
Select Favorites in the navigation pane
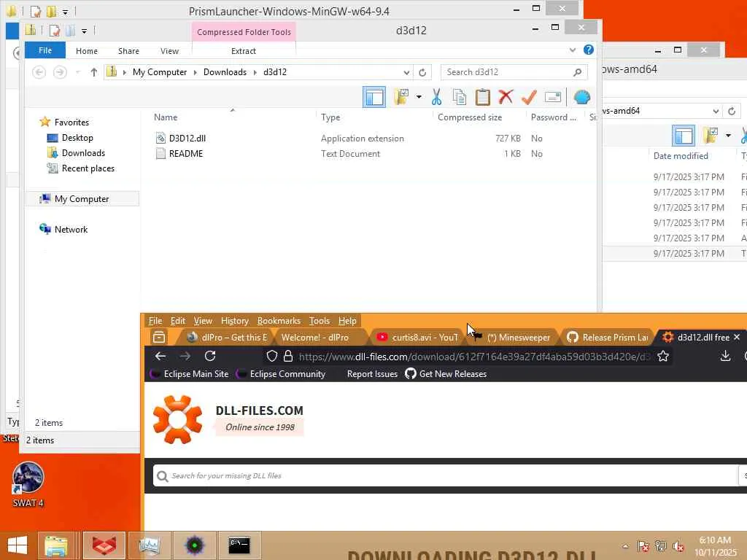pos(71,122)
